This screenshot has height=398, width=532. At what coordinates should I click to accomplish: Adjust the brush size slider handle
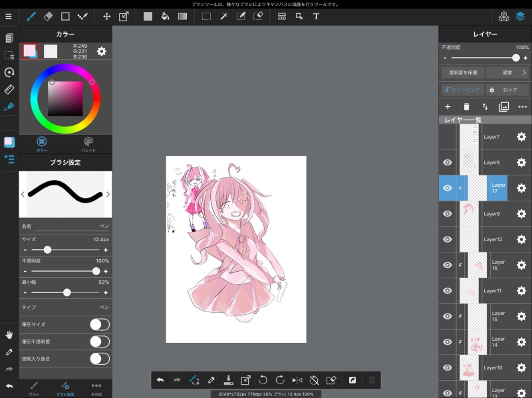(x=47, y=250)
